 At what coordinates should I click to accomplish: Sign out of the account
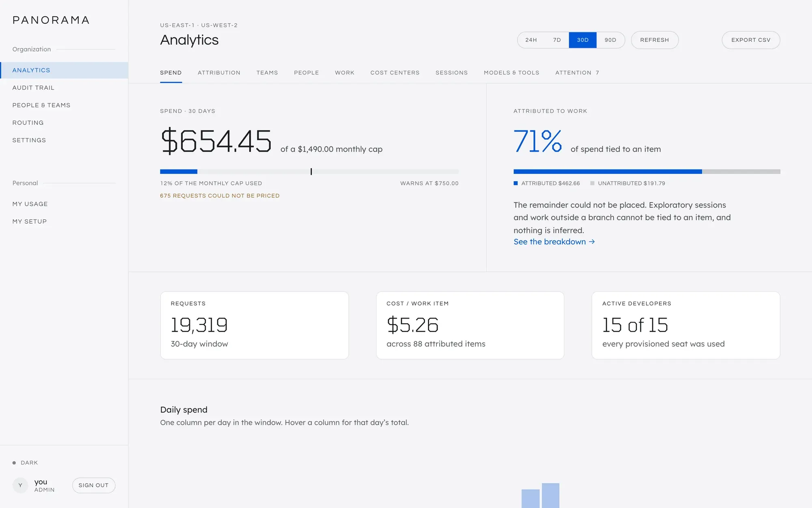[93, 485]
